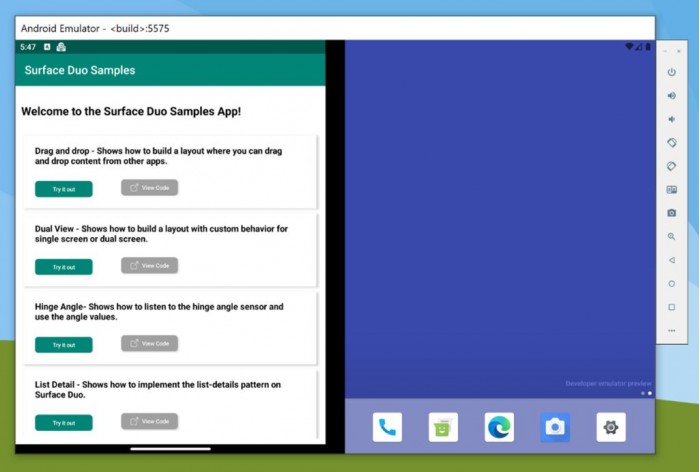Rotate the emulator left
Image resolution: width=700 pixels, height=472 pixels.
[x=671, y=142]
